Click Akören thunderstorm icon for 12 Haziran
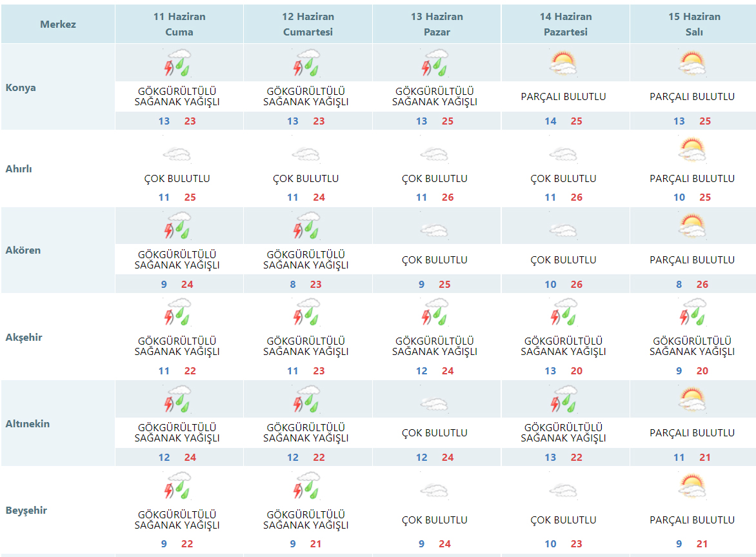The height and width of the screenshot is (557, 756). [x=306, y=226]
